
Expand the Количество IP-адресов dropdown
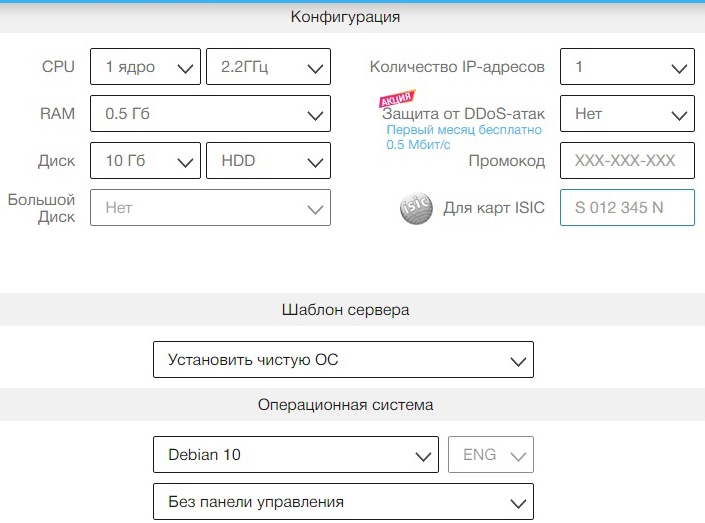click(627, 68)
